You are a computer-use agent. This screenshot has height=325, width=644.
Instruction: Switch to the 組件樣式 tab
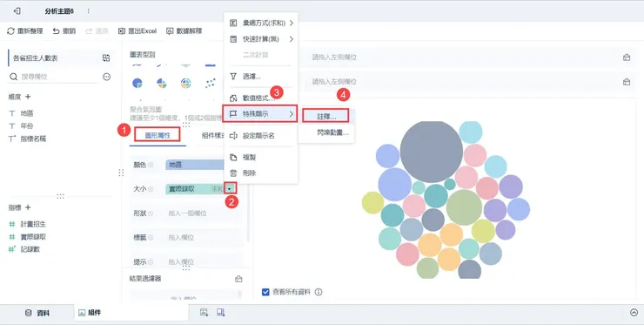pos(211,135)
